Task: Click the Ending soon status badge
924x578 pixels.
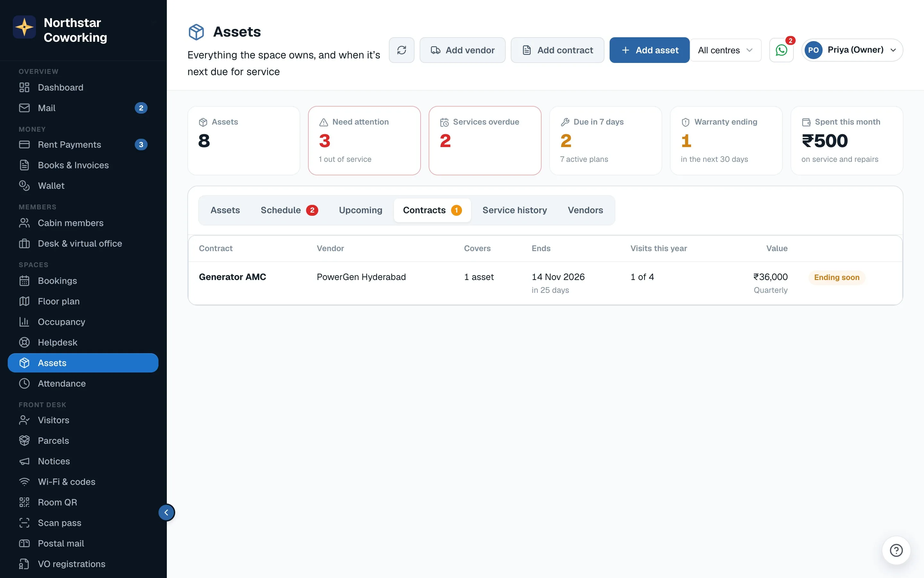Action: 836,277
